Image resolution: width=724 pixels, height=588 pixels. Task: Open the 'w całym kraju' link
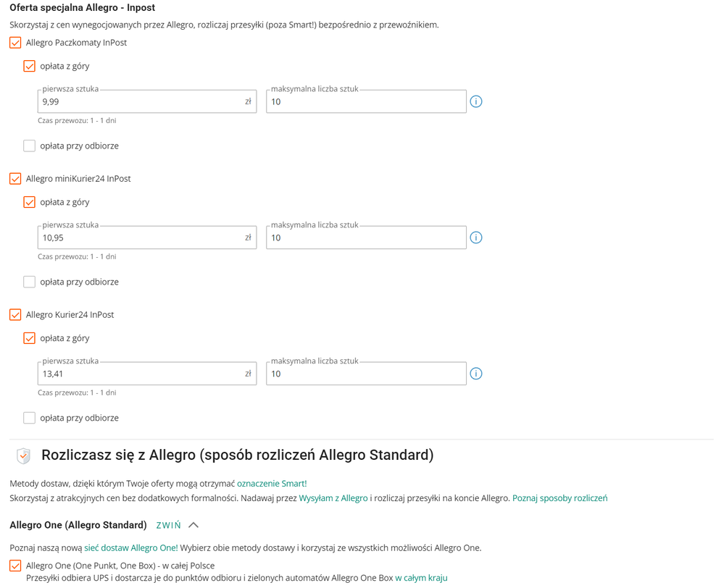(x=421, y=579)
